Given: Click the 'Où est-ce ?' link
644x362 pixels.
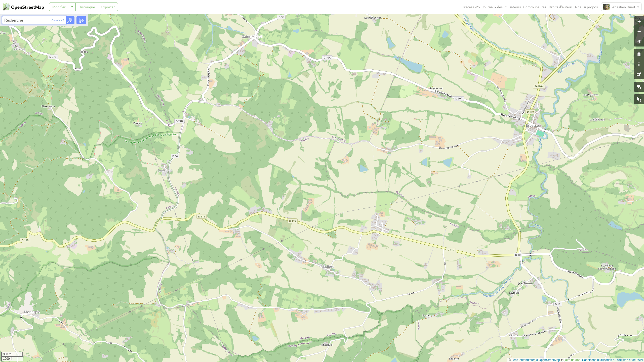Looking at the screenshot, I should [x=58, y=20].
